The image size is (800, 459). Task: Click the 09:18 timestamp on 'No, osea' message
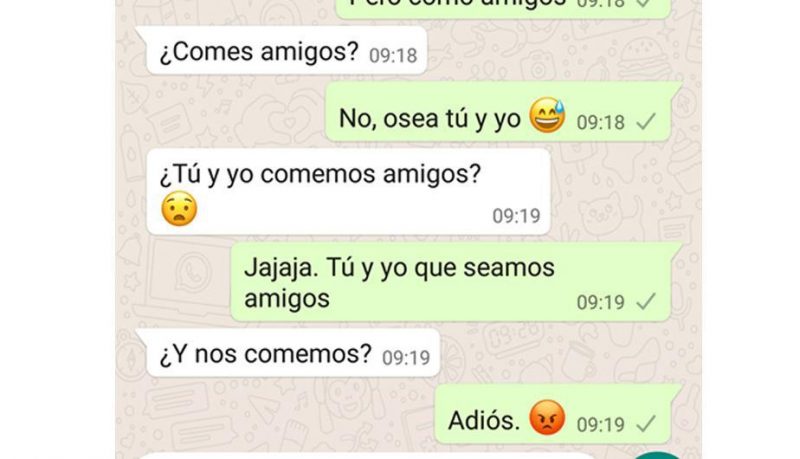coord(601,122)
